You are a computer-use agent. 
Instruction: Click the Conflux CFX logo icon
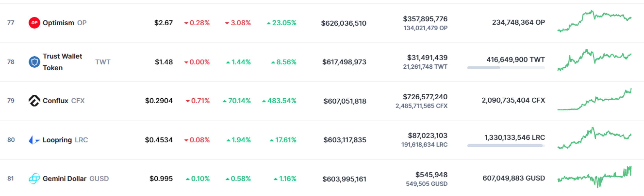34,101
